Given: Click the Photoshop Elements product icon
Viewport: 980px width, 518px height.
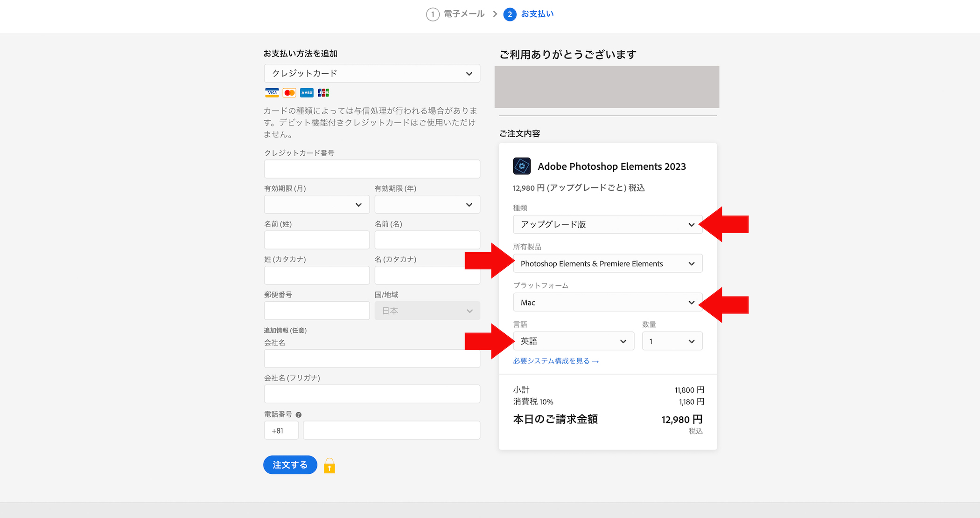Looking at the screenshot, I should point(522,166).
